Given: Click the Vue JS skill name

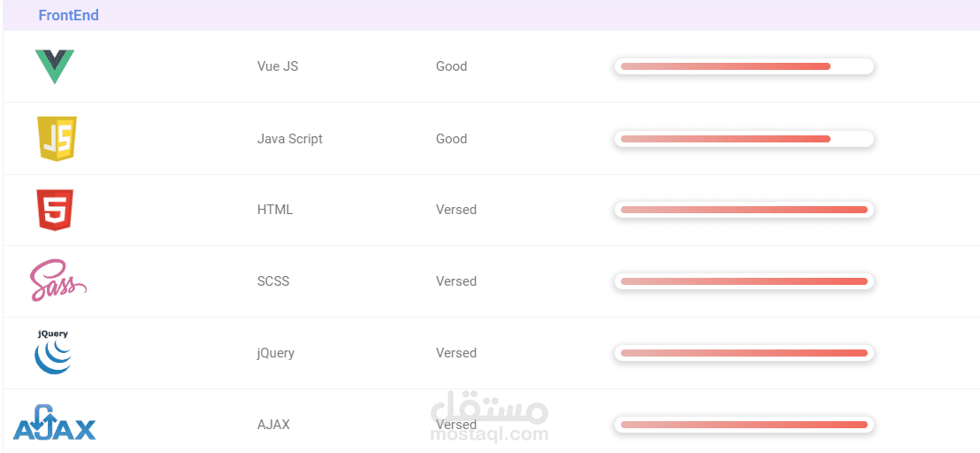Looking at the screenshot, I should coord(278,66).
